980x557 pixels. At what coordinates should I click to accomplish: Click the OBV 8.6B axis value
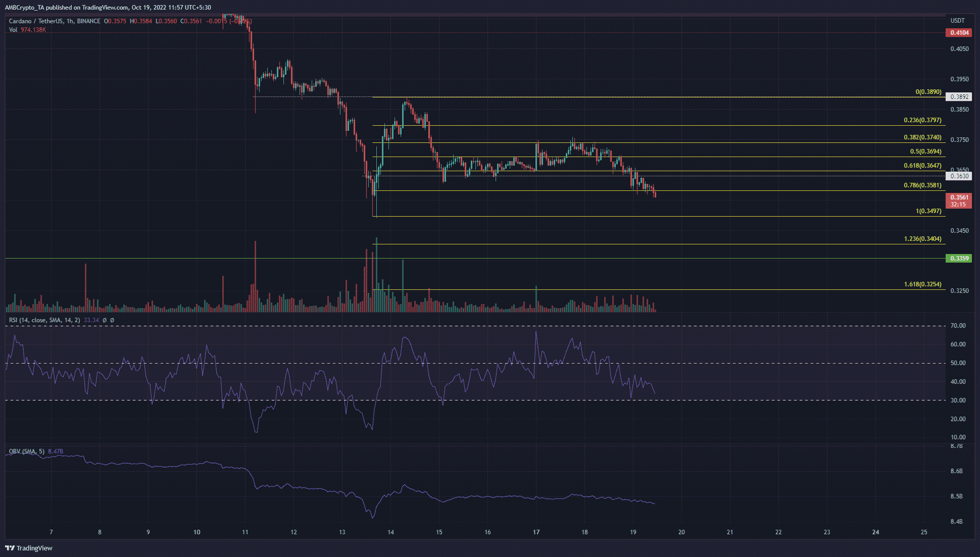(x=956, y=471)
